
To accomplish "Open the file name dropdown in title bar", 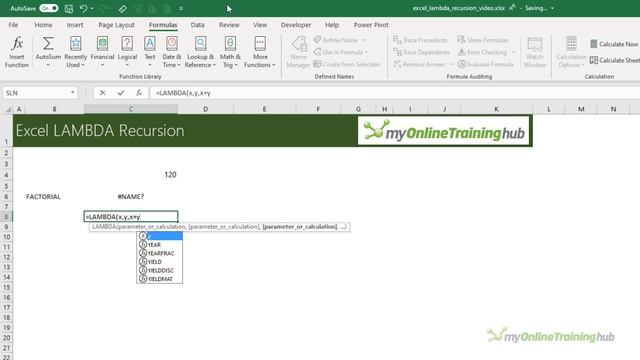I will click(x=552, y=8).
